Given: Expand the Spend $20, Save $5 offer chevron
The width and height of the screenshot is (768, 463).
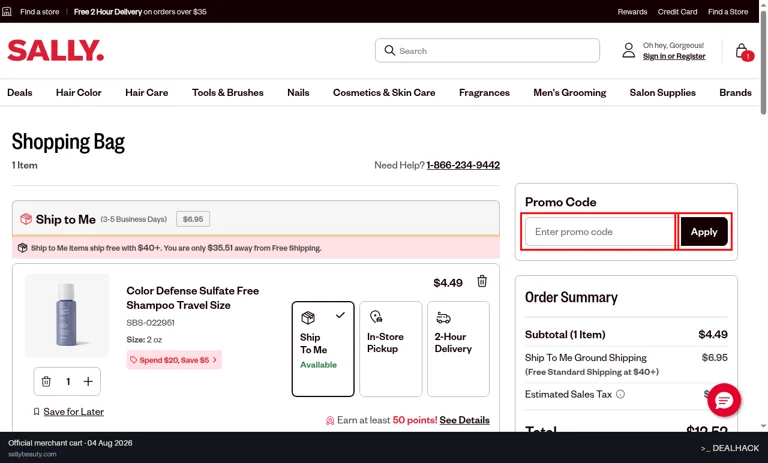Looking at the screenshot, I should [215, 360].
